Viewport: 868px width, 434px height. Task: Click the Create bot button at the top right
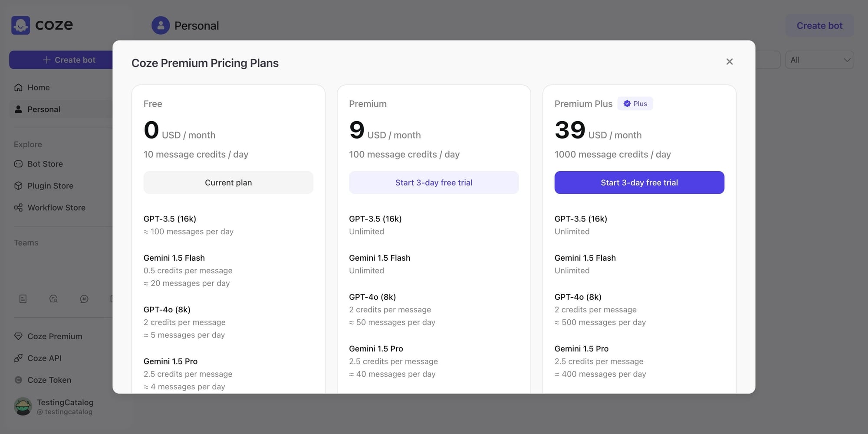coord(819,26)
